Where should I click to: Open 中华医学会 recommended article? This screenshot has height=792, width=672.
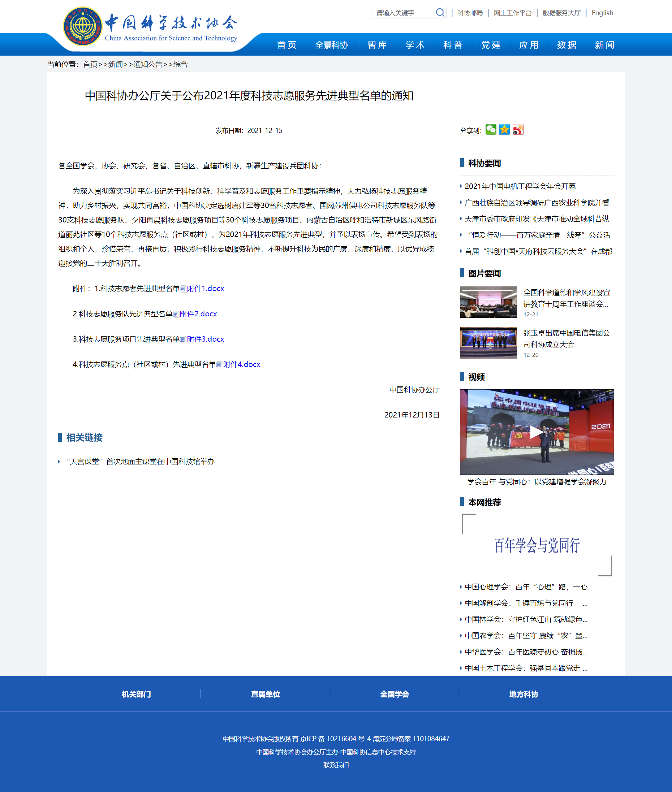[526, 652]
